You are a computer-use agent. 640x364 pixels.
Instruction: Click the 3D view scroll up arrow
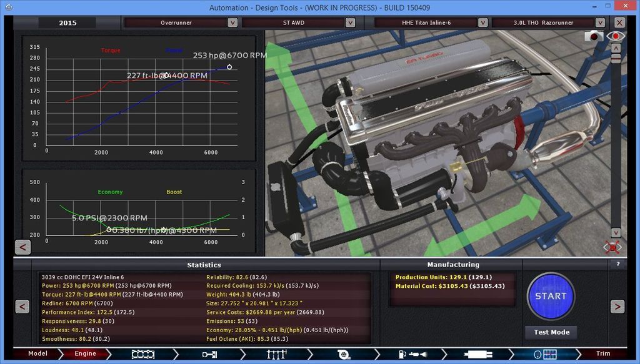tap(616, 48)
